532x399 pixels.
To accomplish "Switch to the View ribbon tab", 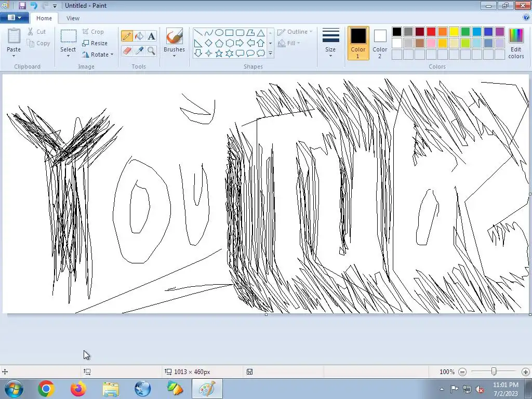I will tap(73, 18).
